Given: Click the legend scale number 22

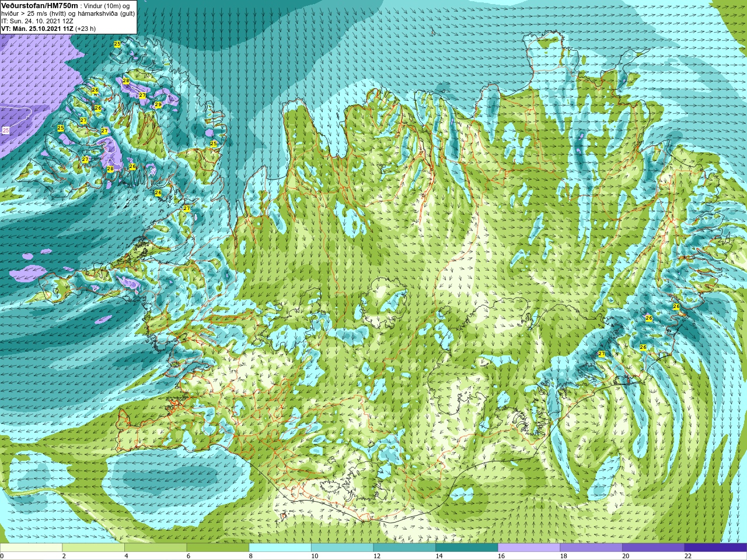Looking at the screenshot, I should coord(688,556).
